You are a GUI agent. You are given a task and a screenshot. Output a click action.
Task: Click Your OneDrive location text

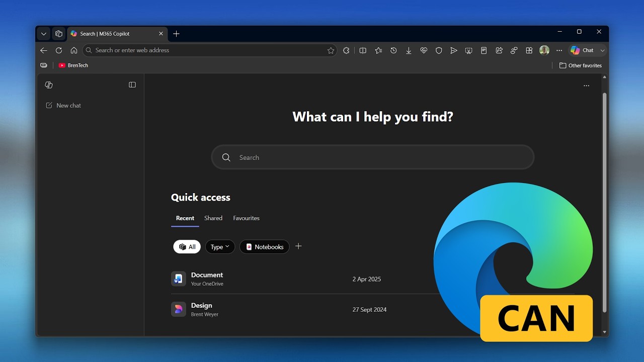[207, 284]
